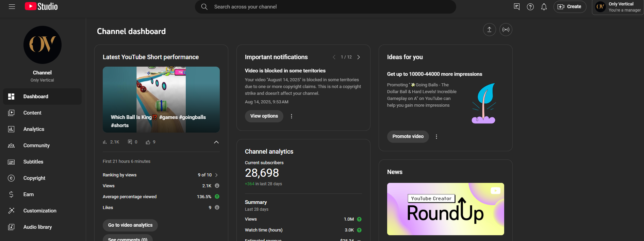
Task: Open the Only Vertical account switcher
Action: click(x=618, y=7)
